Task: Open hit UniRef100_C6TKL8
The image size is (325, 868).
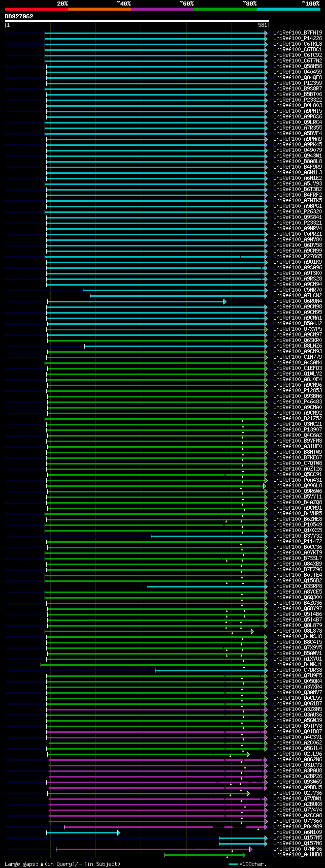Action: point(298,44)
